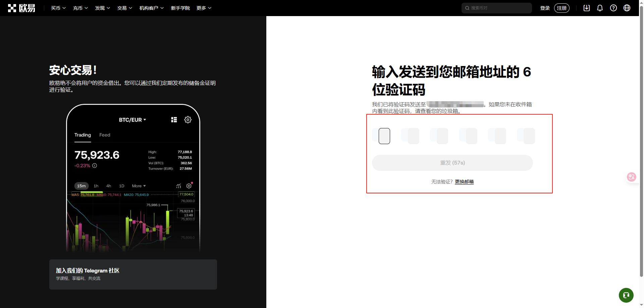Viewport: 644px width, 308px height.
Task: Click the OKX logo in top left
Action: coord(21,8)
